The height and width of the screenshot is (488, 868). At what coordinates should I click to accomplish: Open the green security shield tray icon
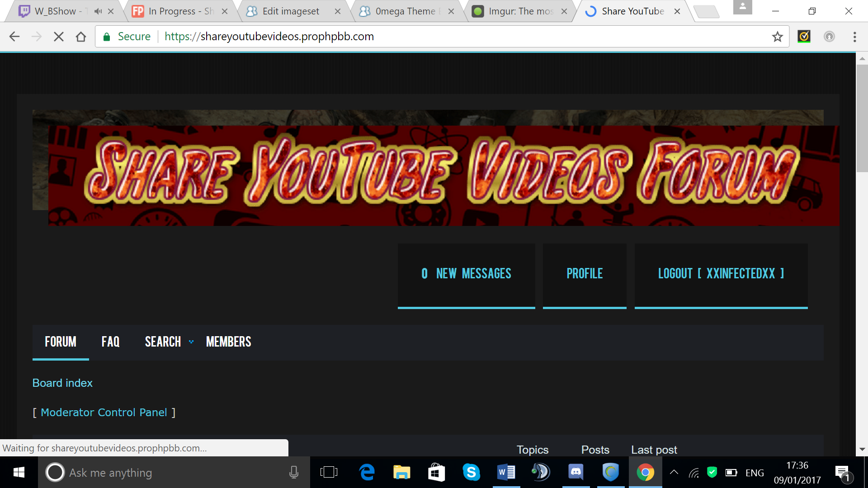point(712,472)
